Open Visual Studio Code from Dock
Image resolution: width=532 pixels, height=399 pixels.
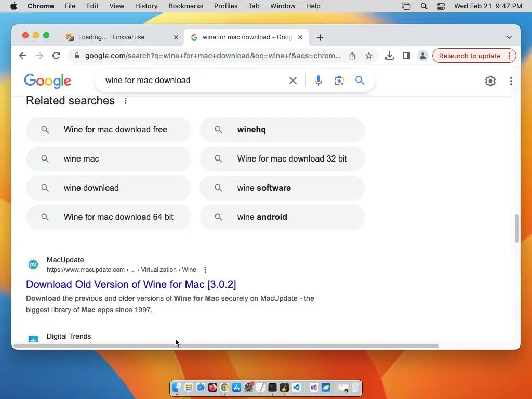tap(296, 387)
